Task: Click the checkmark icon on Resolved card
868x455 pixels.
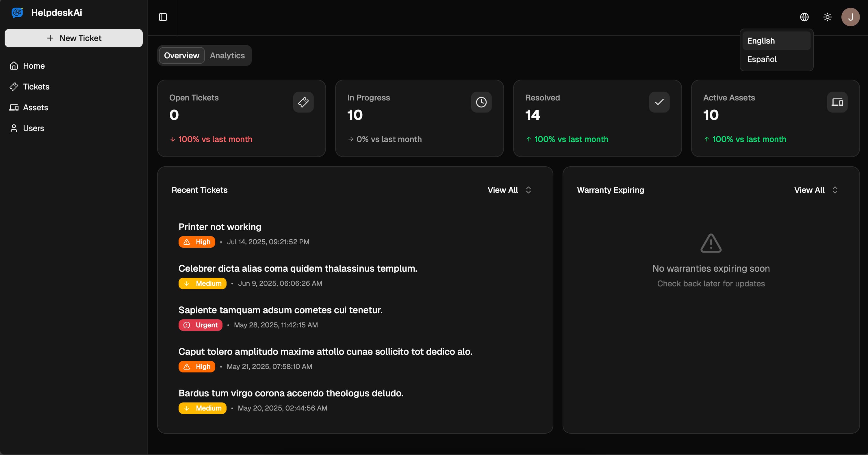Action: click(x=659, y=102)
